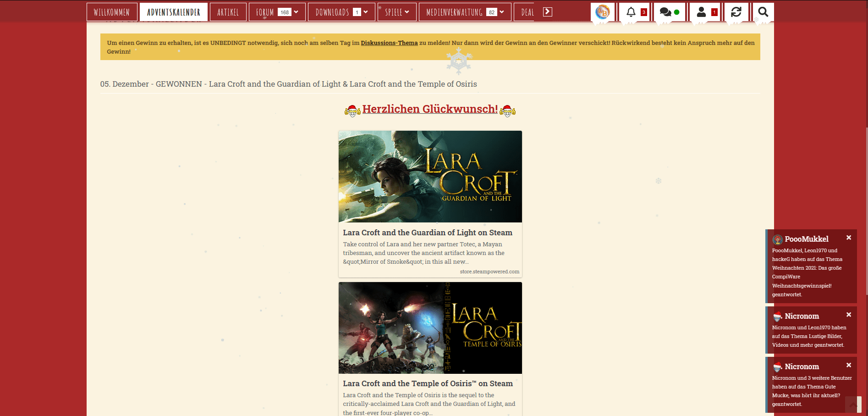This screenshot has width=868, height=416.
Task: Click the scroll-to-top arrow button
Action: (x=853, y=405)
